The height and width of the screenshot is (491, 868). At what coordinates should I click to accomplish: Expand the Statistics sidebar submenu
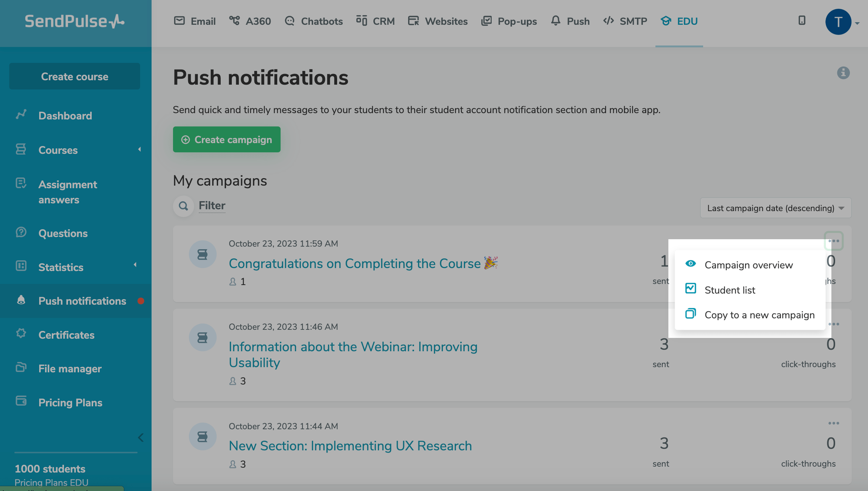[61, 267]
